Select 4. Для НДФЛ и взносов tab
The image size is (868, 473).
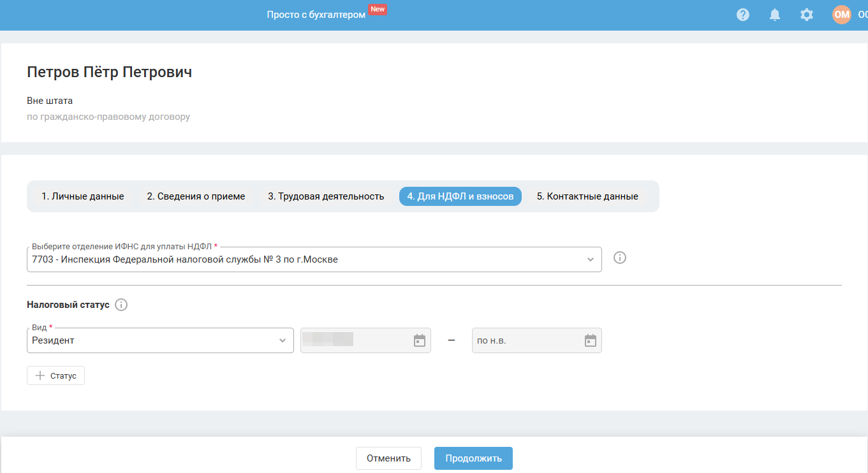(x=460, y=196)
